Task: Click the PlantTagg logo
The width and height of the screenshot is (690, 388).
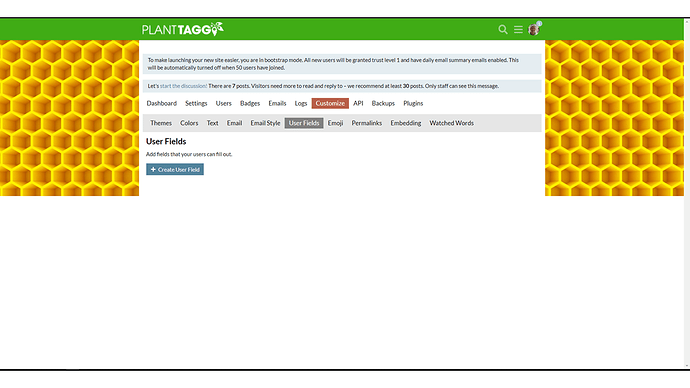Action: [x=183, y=29]
